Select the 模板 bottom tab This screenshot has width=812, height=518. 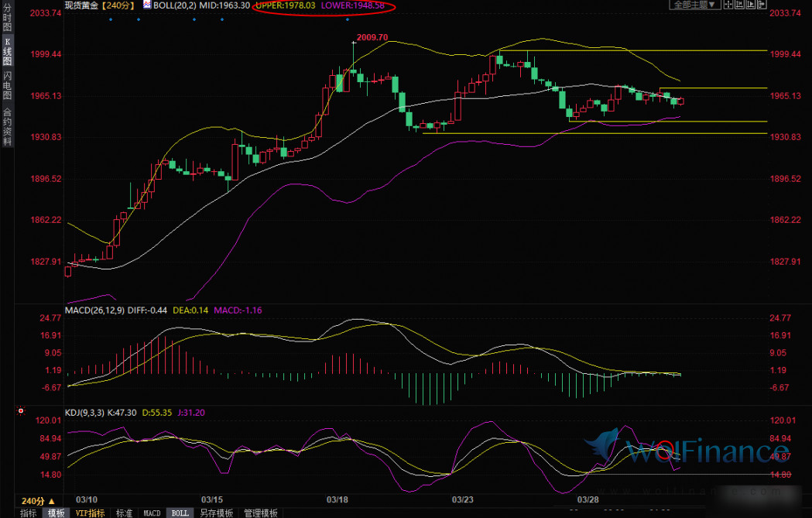56,513
